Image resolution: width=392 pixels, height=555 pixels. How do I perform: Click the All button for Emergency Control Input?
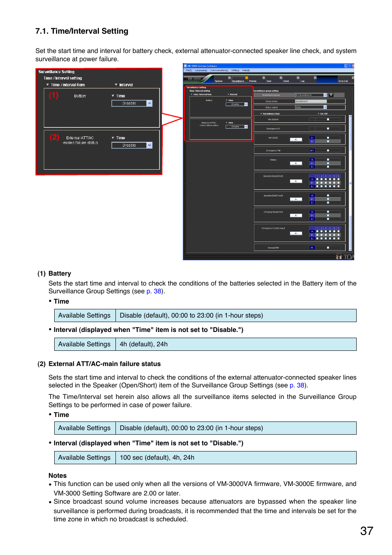[x=296, y=233]
